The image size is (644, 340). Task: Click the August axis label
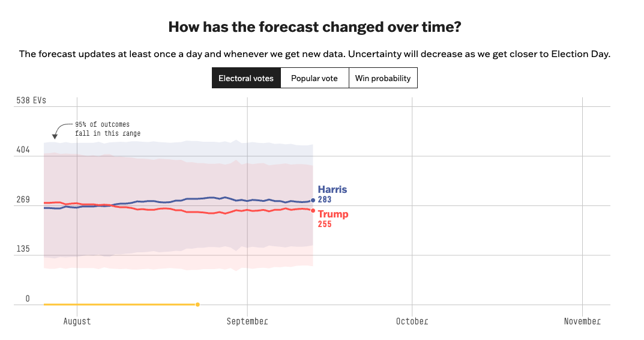point(77,321)
